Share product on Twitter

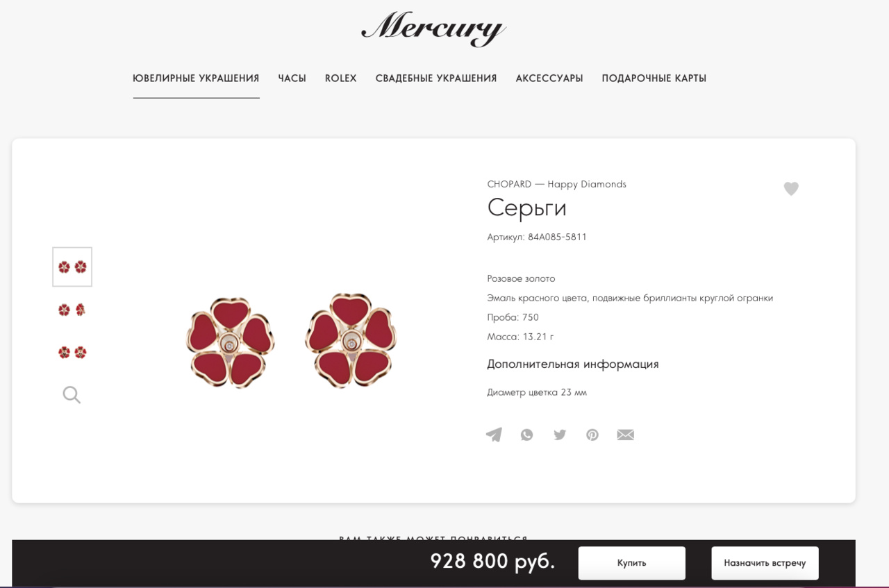coord(560,435)
